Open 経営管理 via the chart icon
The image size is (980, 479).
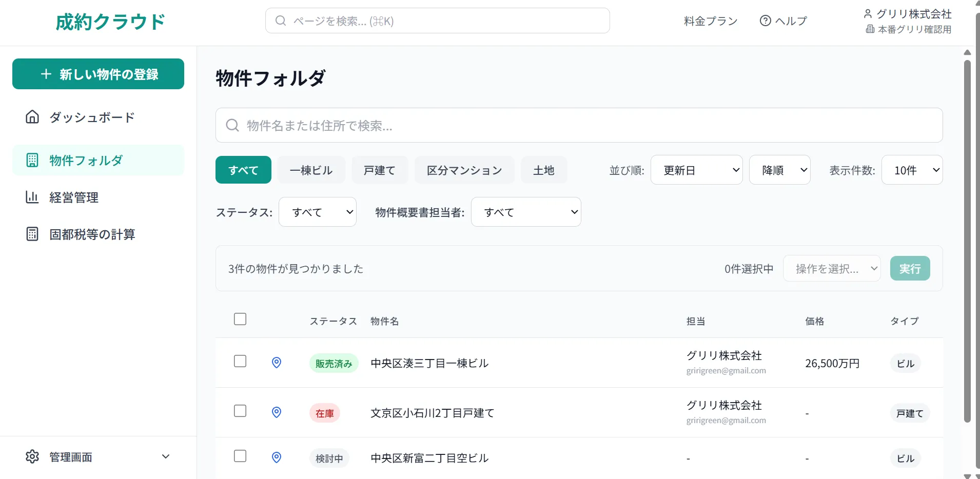tap(32, 197)
